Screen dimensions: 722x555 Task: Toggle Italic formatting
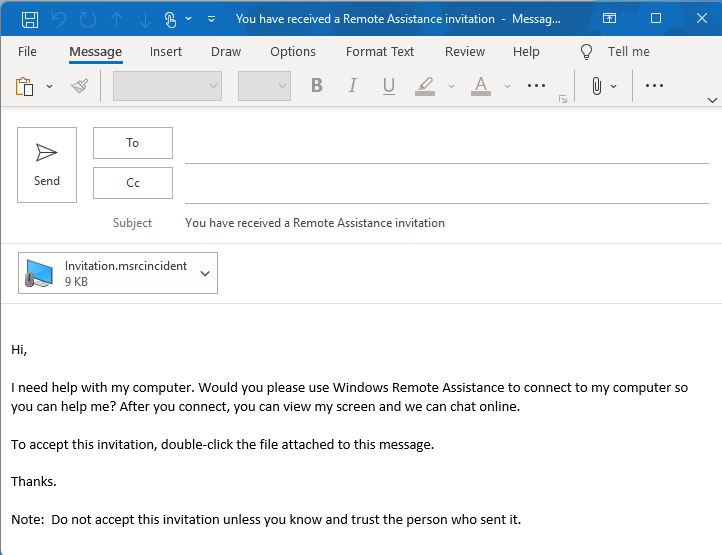353,86
